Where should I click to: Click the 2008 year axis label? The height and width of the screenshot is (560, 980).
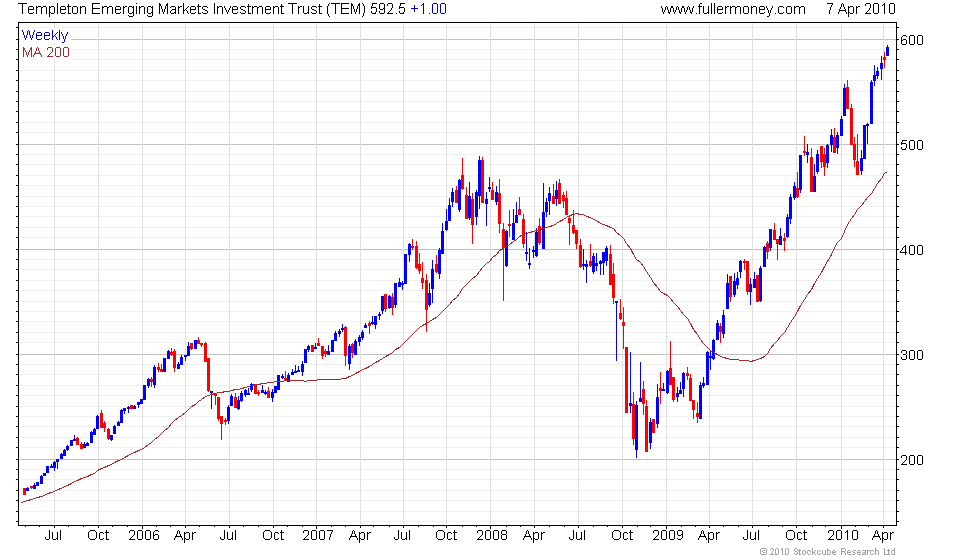[492, 535]
